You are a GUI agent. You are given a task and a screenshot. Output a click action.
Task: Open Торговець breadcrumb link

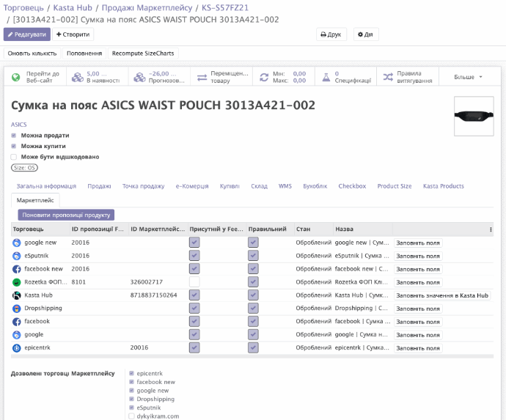[x=23, y=8]
